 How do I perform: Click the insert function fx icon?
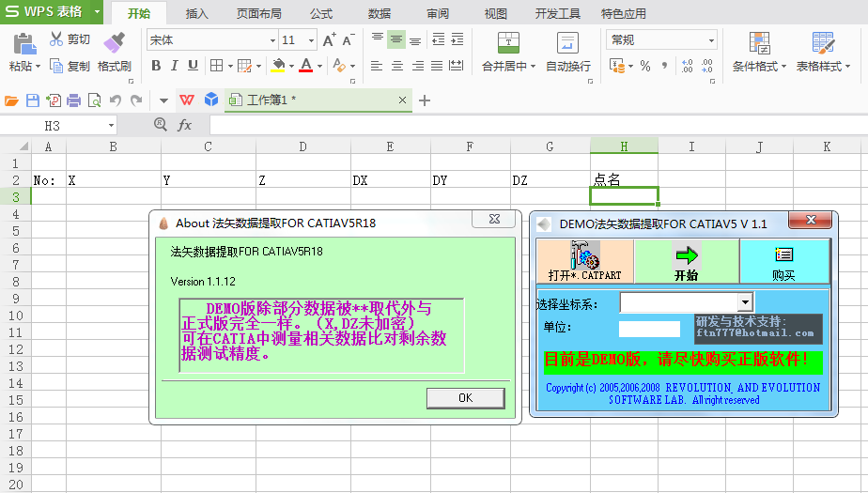pyautogui.click(x=184, y=125)
